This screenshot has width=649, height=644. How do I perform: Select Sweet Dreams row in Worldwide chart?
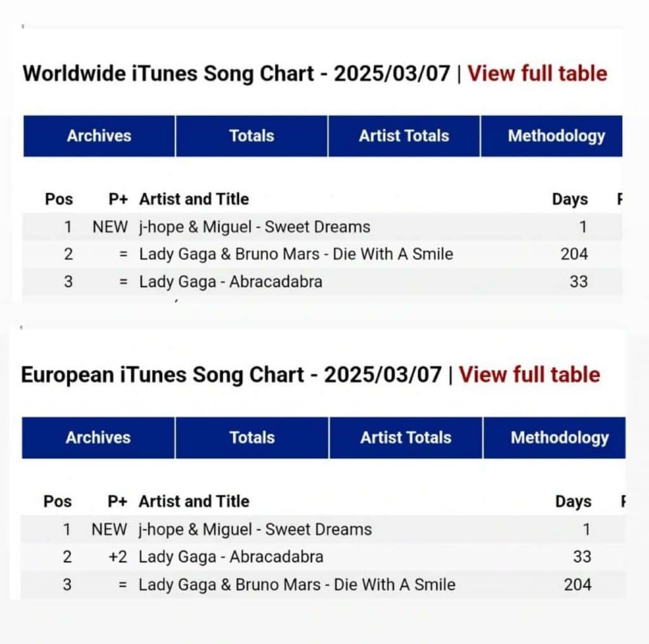(x=255, y=227)
